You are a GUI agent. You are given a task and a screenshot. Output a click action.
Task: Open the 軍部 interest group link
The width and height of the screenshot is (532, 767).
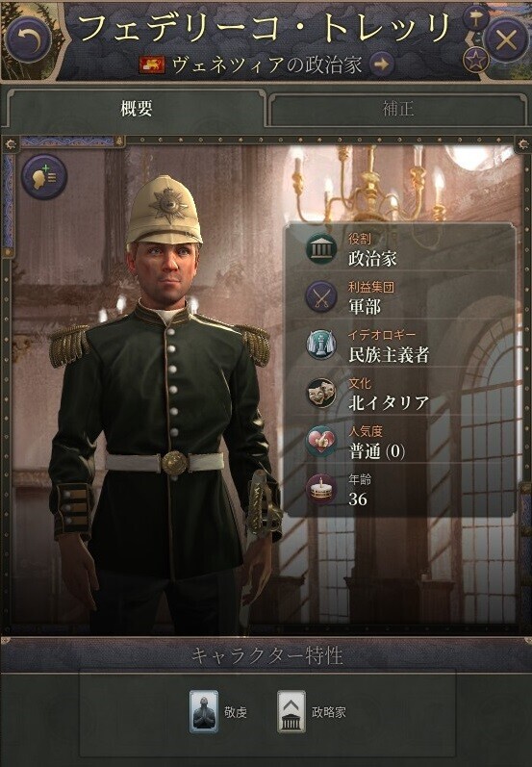[x=365, y=307]
